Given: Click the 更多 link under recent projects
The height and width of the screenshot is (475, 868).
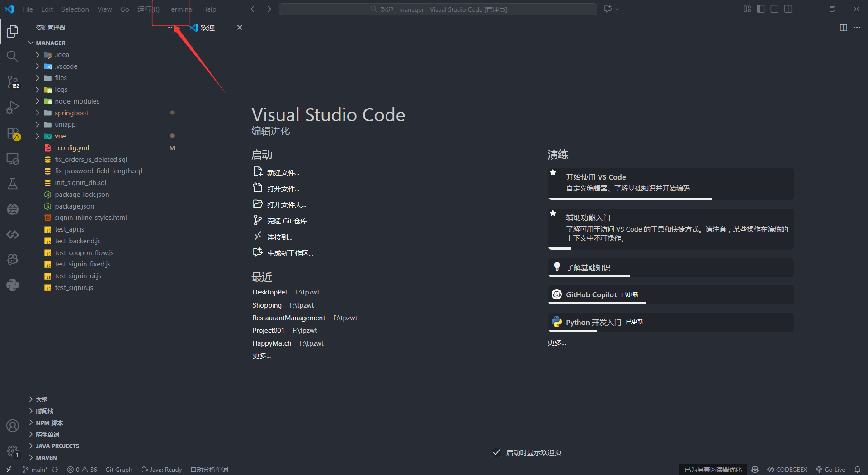Looking at the screenshot, I should pyautogui.click(x=262, y=356).
